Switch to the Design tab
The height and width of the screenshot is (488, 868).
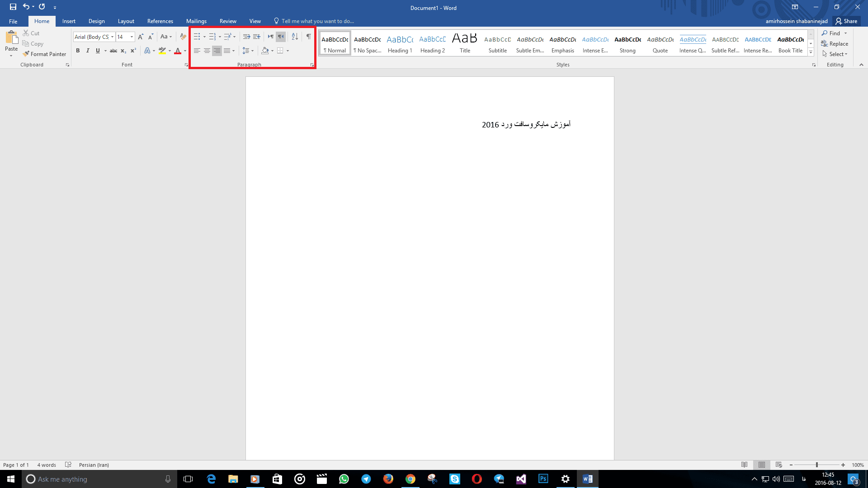tap(96, 21)
